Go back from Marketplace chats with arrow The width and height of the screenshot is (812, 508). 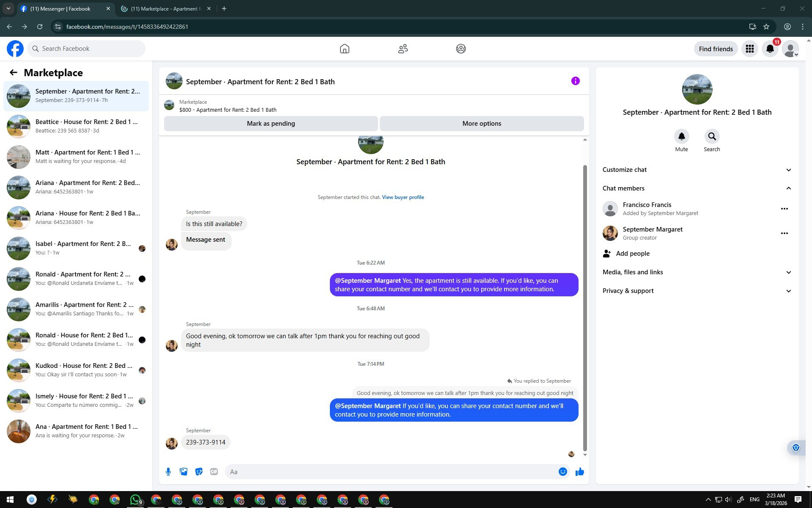(14, 73)
